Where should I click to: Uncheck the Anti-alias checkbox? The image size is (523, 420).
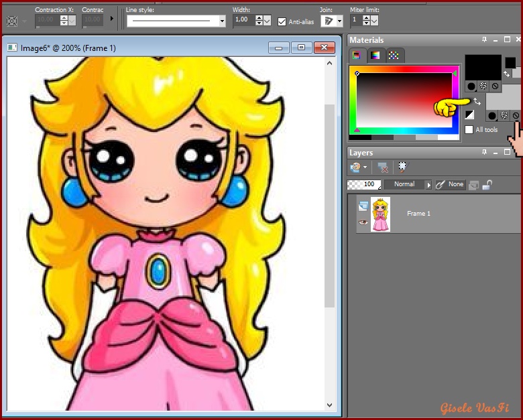282,21
